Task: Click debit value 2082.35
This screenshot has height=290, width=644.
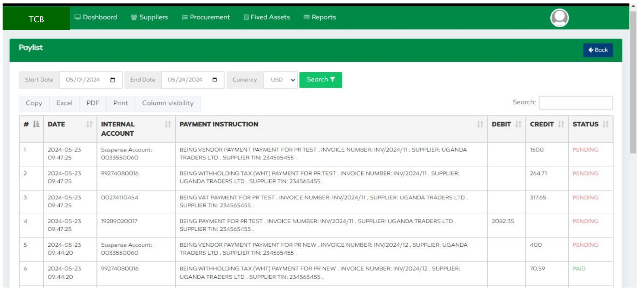Action: (503, 221)
